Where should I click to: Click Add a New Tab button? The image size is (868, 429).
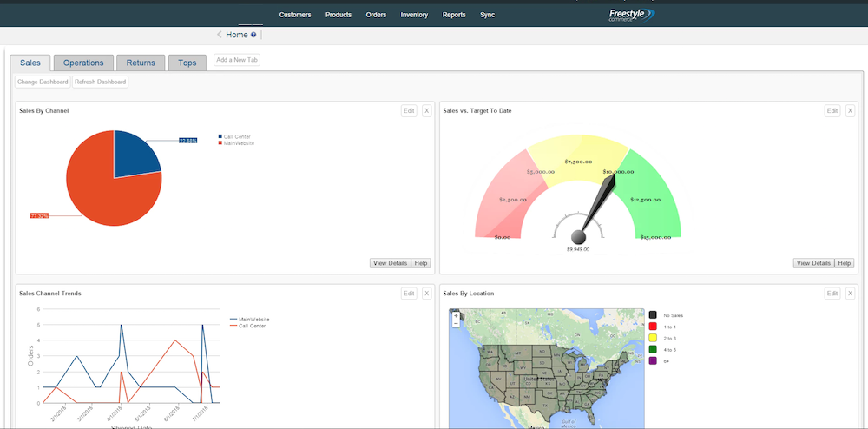click(237, 60)
